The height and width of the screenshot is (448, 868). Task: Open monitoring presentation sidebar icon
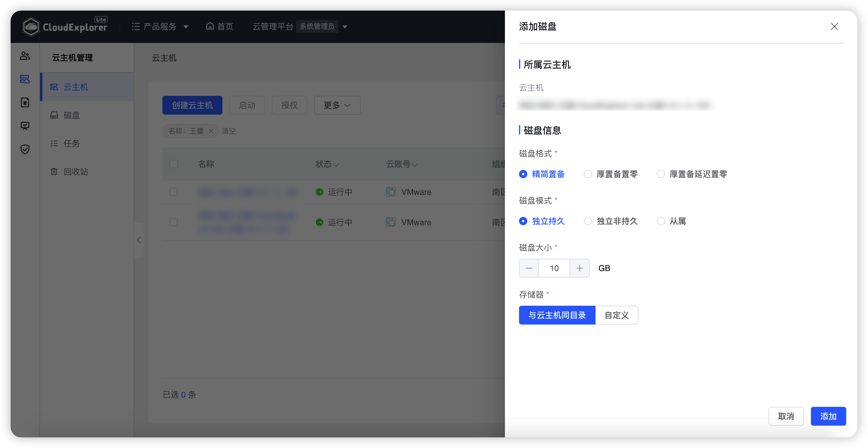(25, 126)
